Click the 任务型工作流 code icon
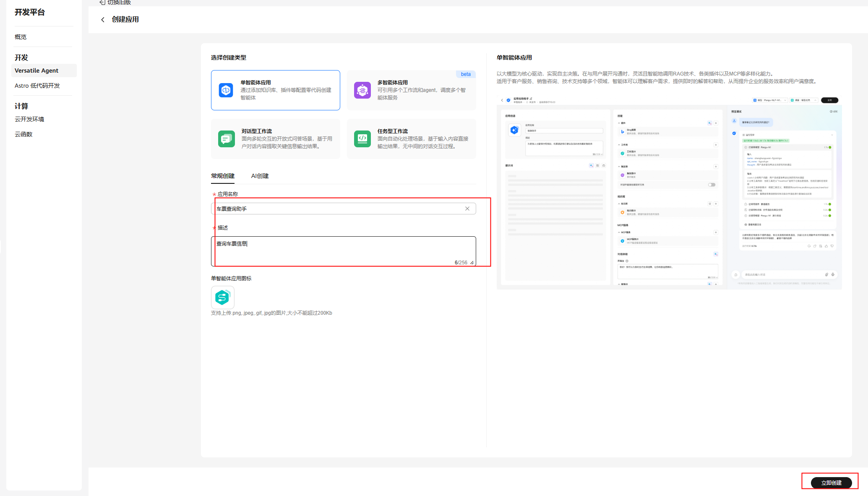868x496 pixels. click(362, 138)
